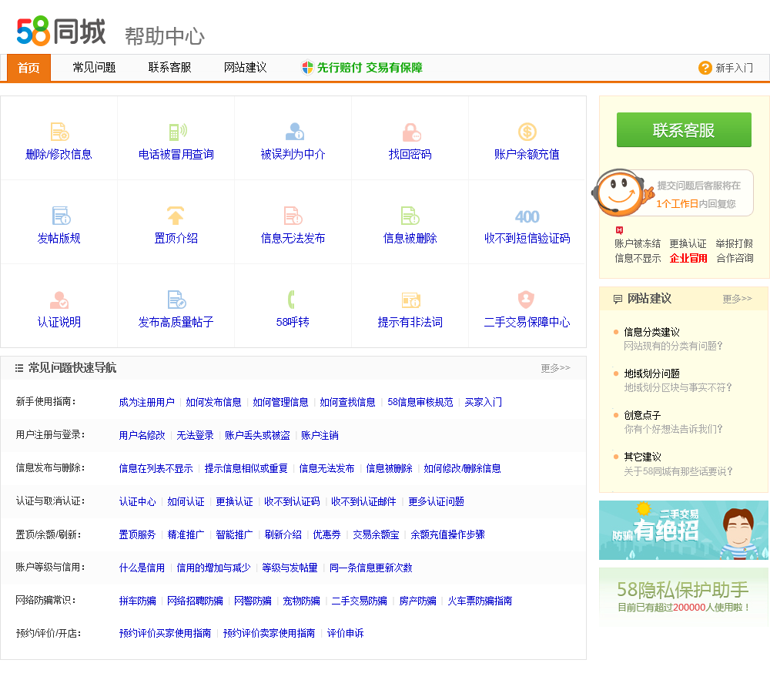Click 58信息审核规范 link
The height and width of the screenshot is (700, 770).
tap(420, 402)
